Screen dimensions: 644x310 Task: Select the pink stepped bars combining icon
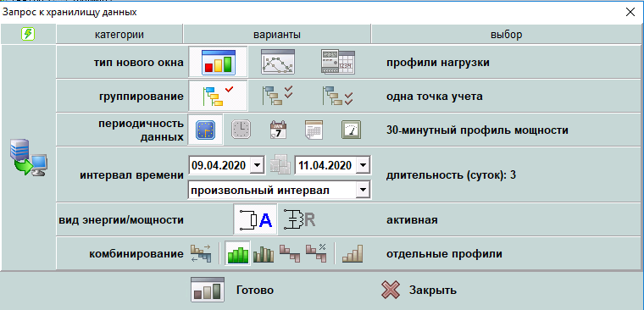290,253
